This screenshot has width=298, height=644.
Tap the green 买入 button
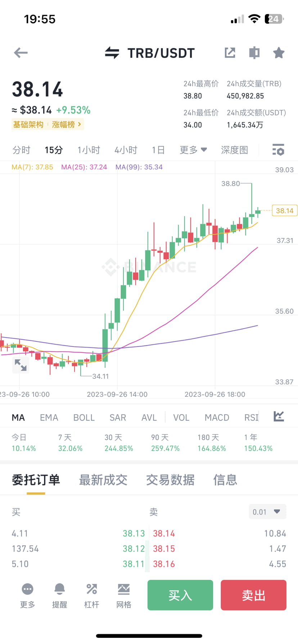coord(180,595)
